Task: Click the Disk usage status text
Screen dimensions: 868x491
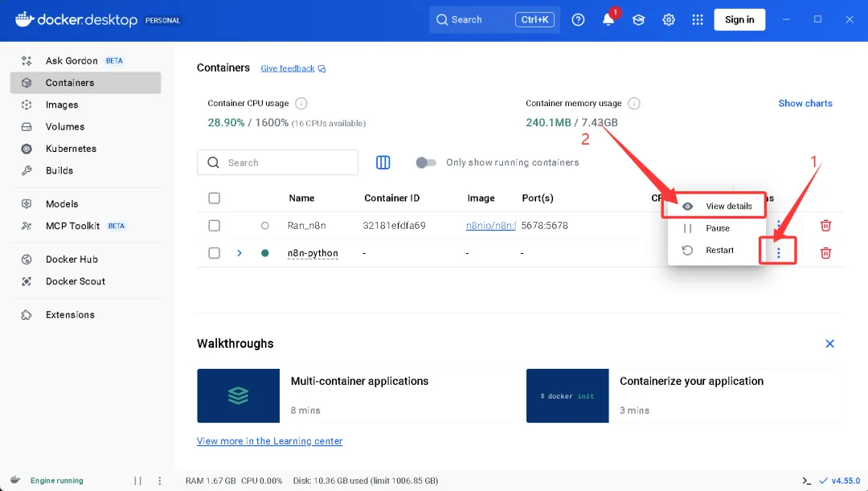Action: click(x=366, y=481)
